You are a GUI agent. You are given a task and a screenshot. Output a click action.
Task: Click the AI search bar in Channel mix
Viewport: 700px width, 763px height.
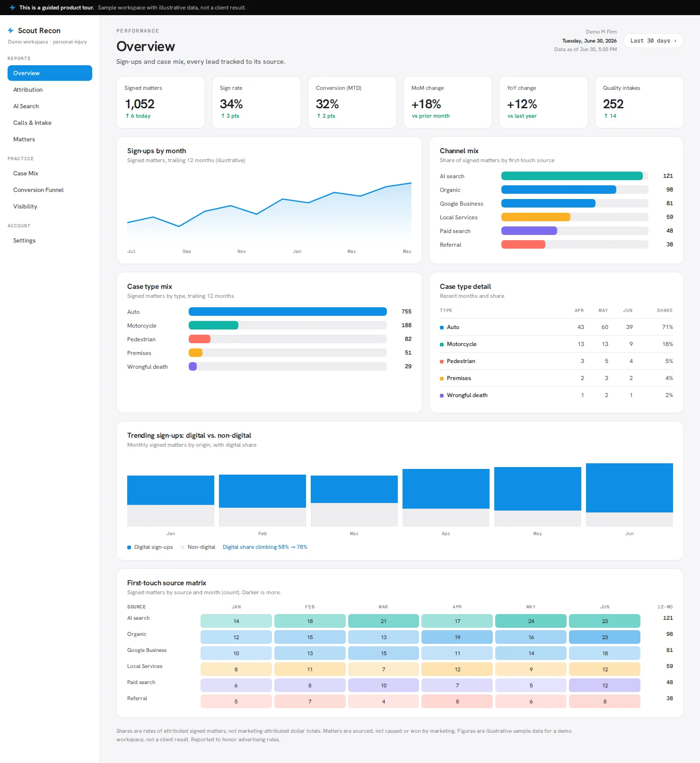click(x=572, y=176)
